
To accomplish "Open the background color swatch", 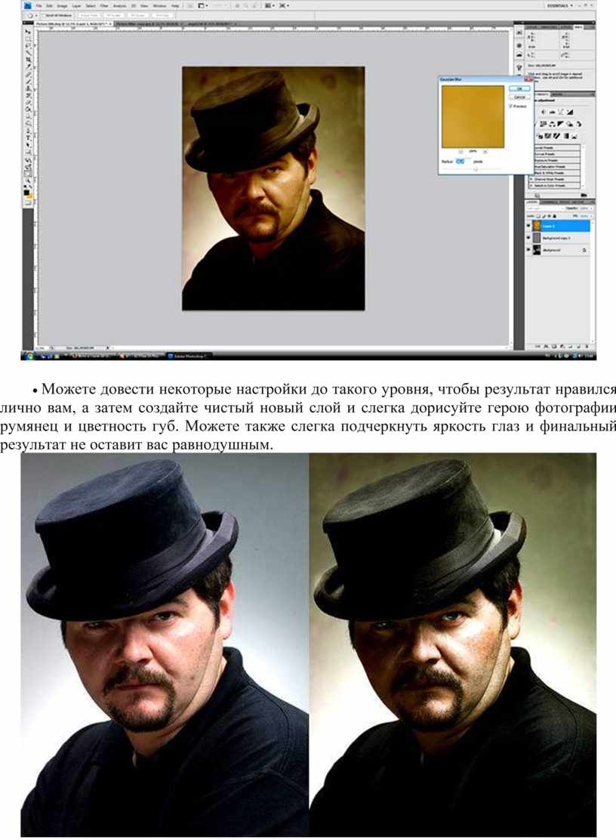I will click(x=30, y=196).
